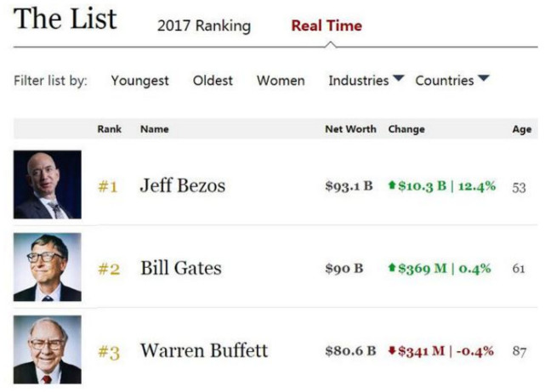The height and width of the screenshot is (392, 545).
Task: Click the Jeff Bezos name link
Action: [183, 185]
